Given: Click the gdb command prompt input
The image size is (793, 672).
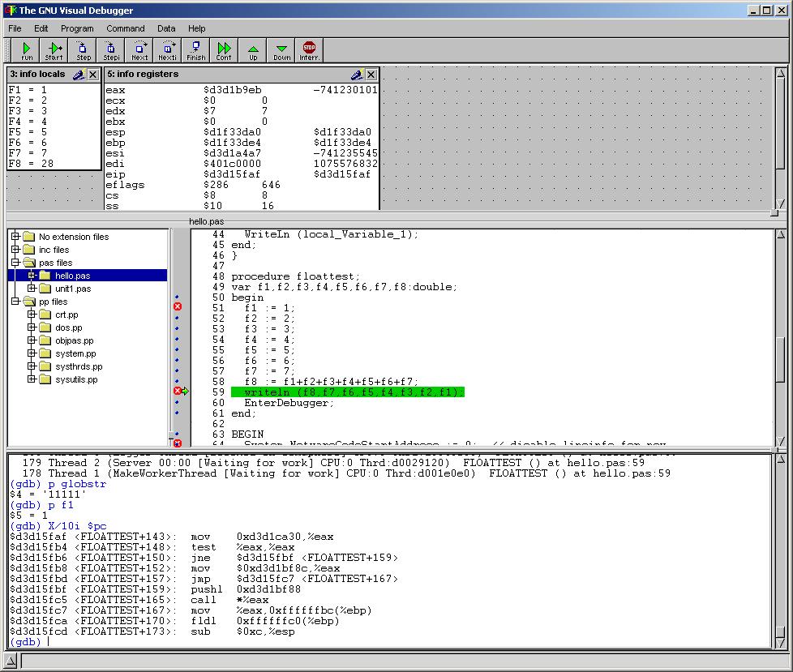Looking at the screenshot, I should [49, 642].
